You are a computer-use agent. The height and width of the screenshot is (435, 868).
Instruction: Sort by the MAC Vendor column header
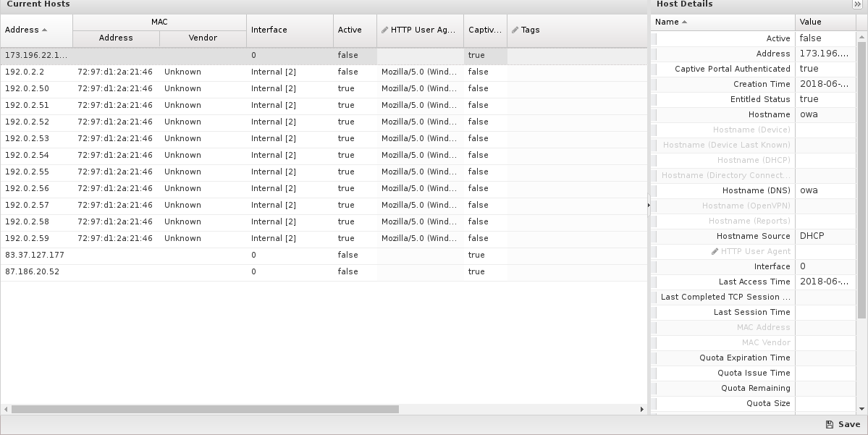tap(203, 38)
